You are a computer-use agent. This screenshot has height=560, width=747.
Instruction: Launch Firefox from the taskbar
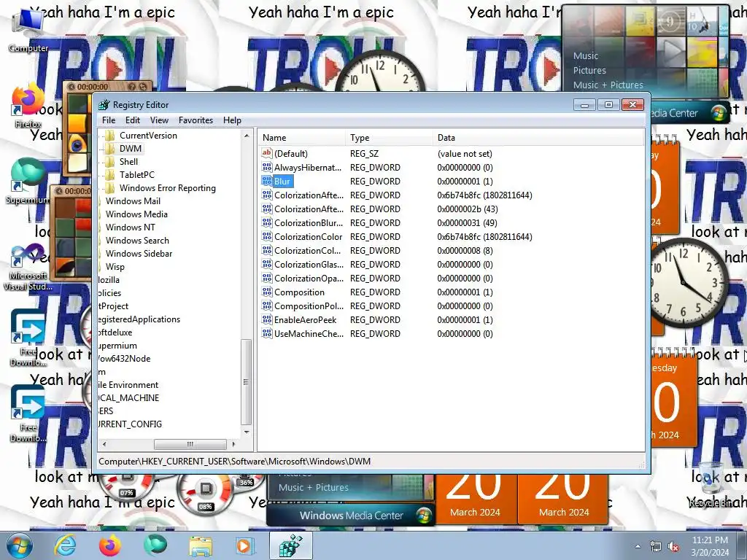110,545
